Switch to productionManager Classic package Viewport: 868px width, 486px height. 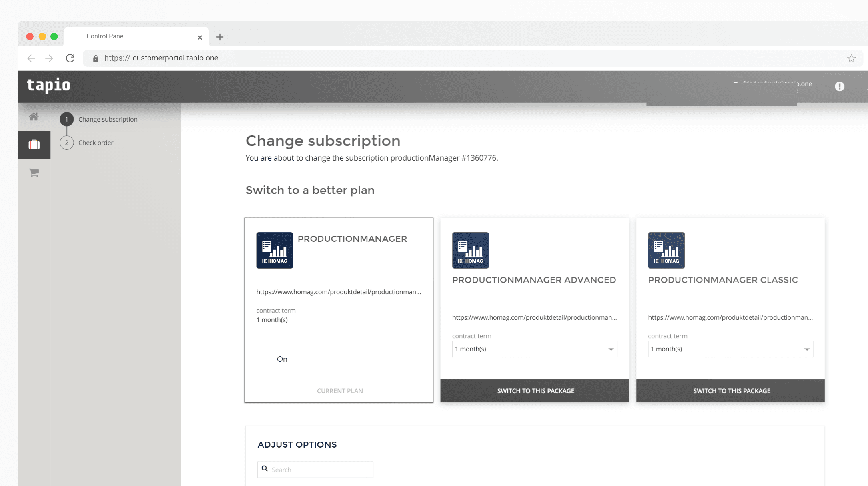[730, 391]
